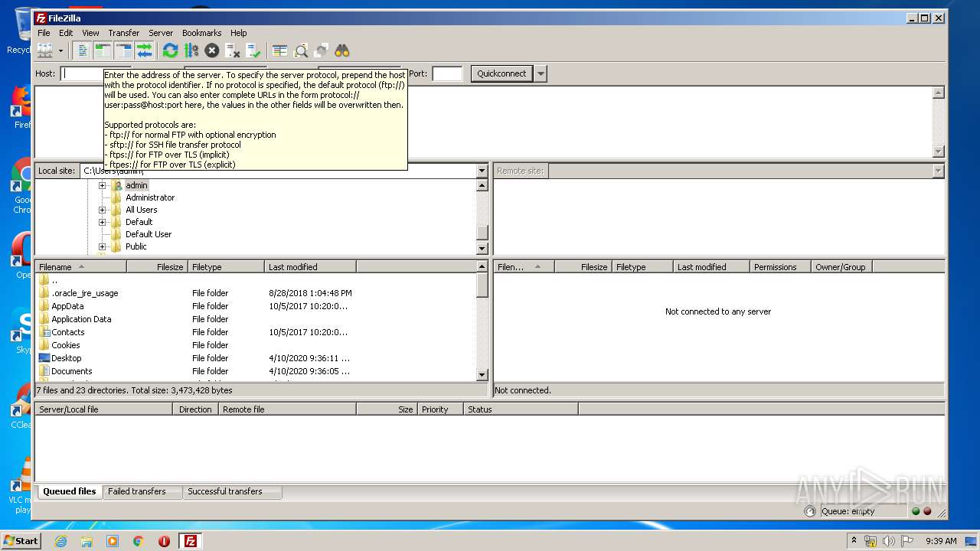Expand the Default folder tree node

[x=102, y=222]
